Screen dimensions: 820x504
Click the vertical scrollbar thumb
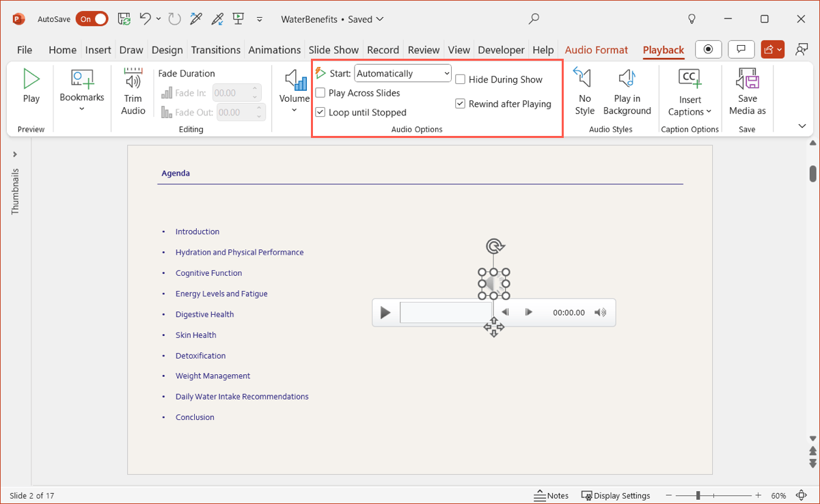[x=812, y=173]
